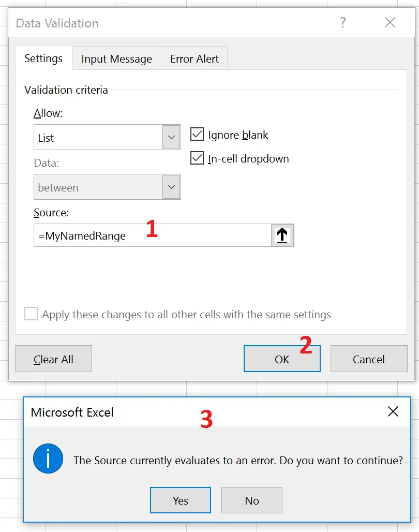The image size is (419, 532).
Task: Open the Error Alert tab
Action: click(194, 59)
